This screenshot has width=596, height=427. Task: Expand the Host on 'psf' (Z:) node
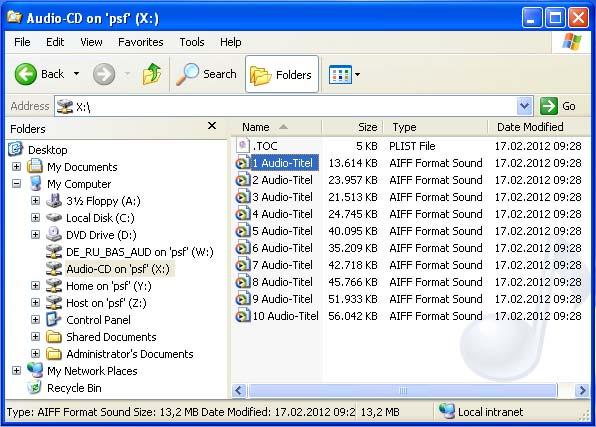click(x=35, y=303)
